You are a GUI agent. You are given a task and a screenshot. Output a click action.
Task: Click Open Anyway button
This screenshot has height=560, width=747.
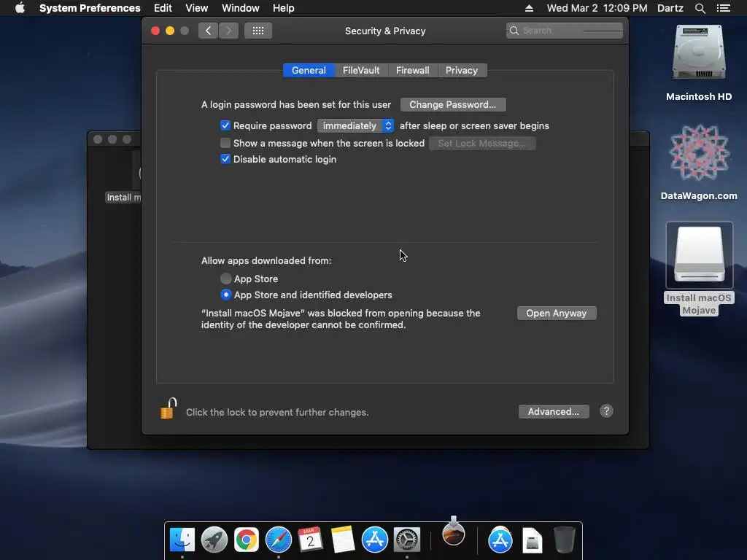click(557, 314)
